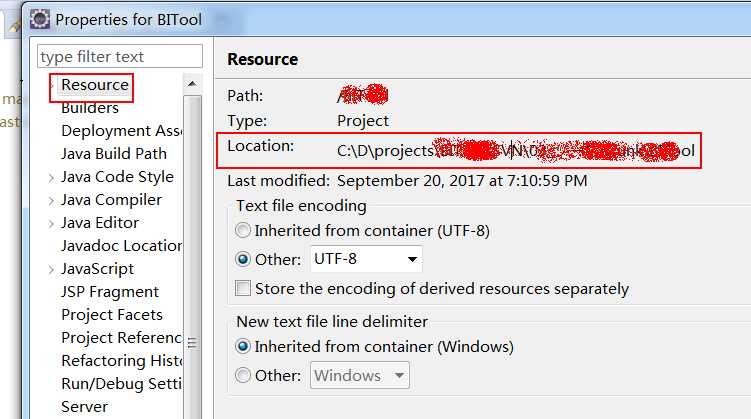
Task: Choose Other line delimiter radio button
Action: click(243, 375)
